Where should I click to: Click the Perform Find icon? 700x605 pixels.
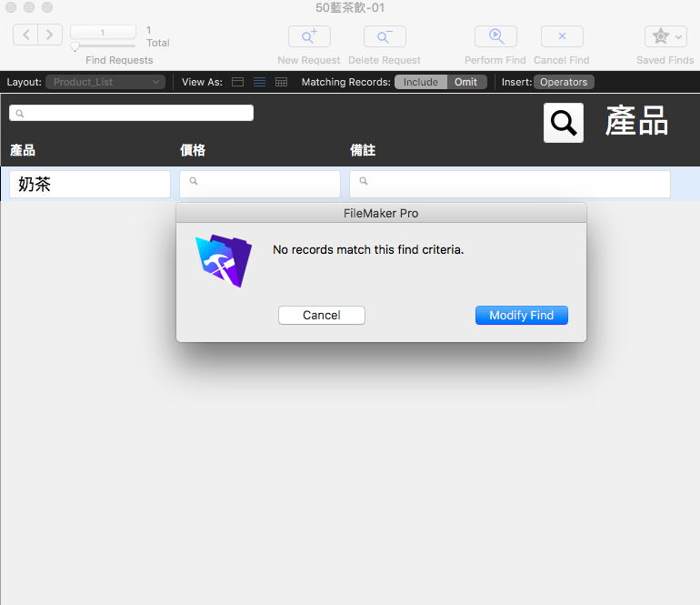click(x=495, y=36)
